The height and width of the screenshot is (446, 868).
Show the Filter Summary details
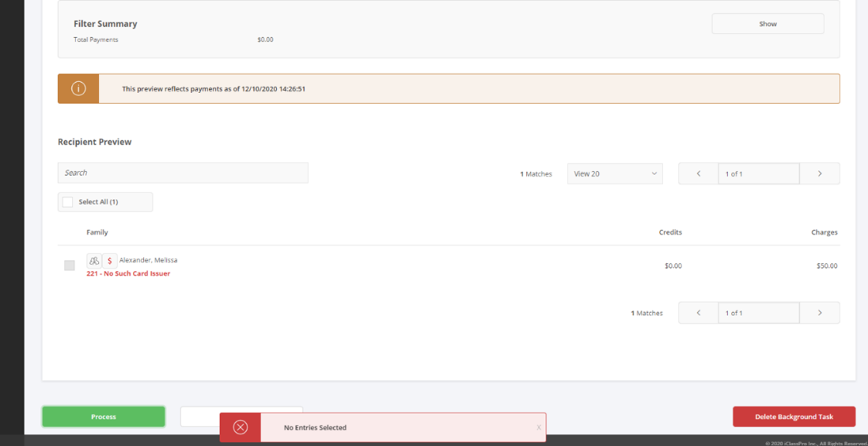point(768,24)
